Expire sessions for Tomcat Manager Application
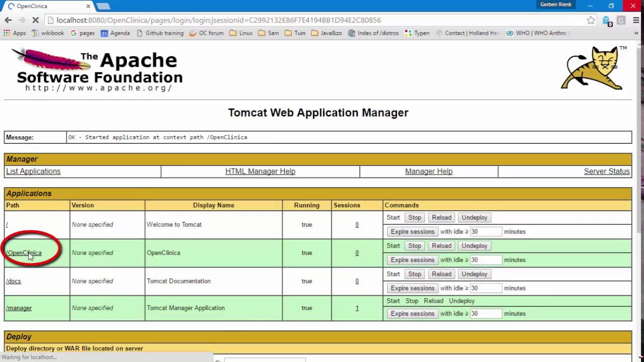644x362 pixels. (412, 314)
